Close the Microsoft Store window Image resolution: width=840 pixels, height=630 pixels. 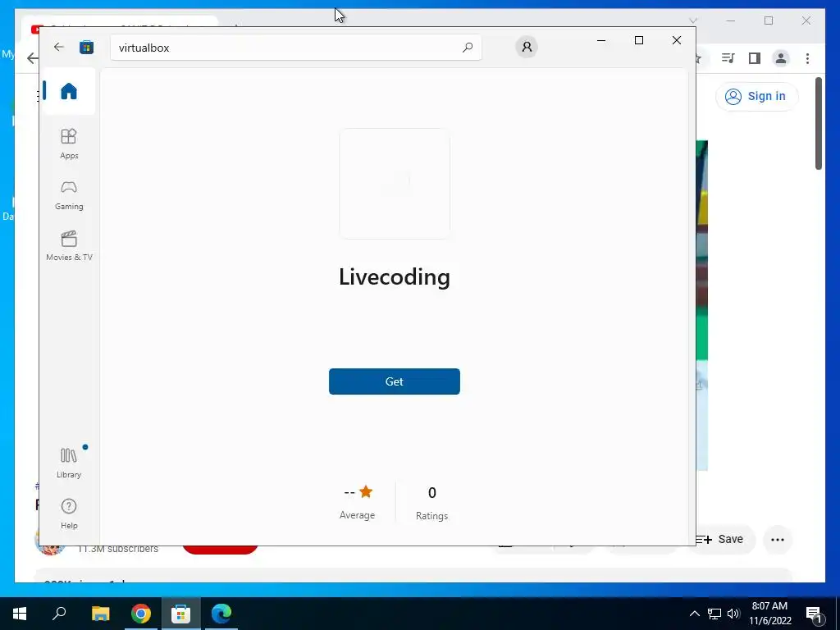(x=677, y=40)
